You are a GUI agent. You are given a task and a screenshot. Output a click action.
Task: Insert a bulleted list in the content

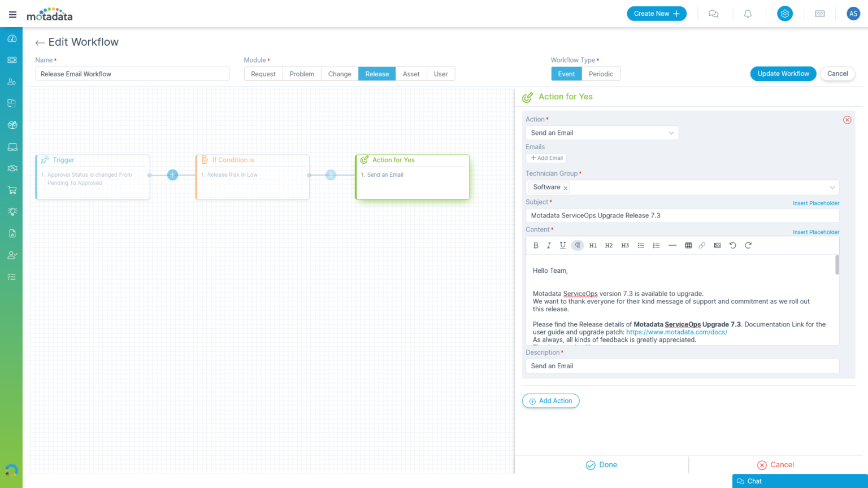641,245
